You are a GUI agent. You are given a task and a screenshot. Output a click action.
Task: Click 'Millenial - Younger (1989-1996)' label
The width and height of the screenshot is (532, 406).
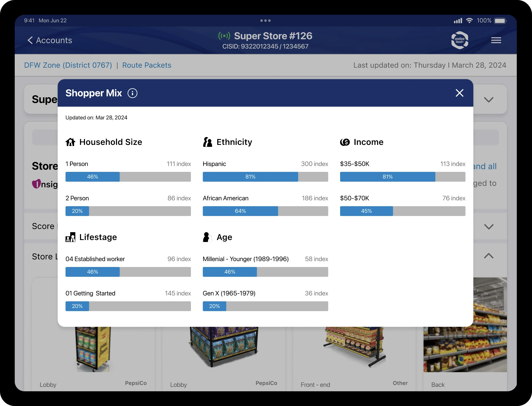(x=246, y=259)
